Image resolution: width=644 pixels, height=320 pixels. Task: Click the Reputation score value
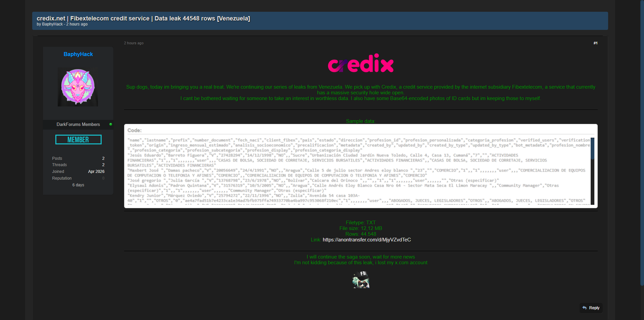[103, 178]
